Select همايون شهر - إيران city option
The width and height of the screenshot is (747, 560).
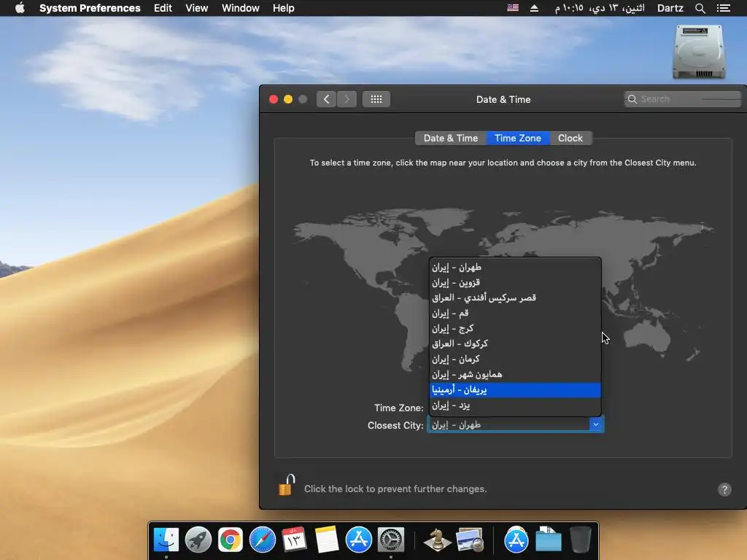coord(515,374)
